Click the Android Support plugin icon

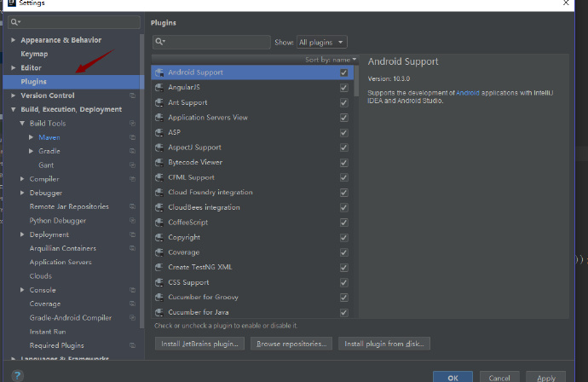coord(159,72)
